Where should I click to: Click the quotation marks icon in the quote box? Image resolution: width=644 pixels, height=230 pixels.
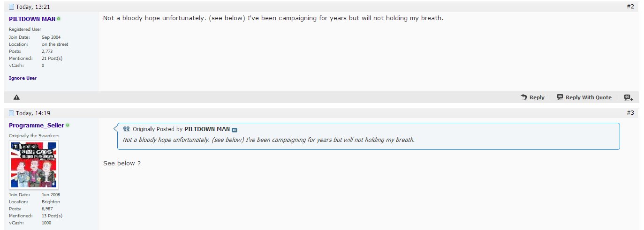126,129
